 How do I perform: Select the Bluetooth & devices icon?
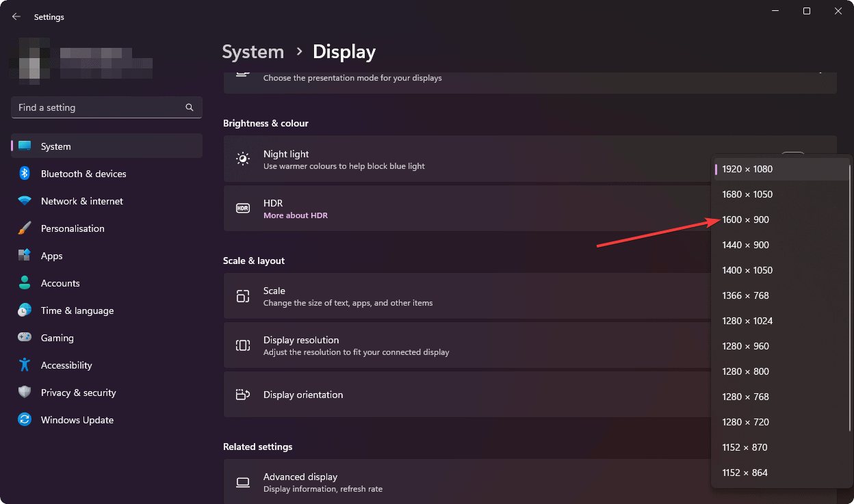click(25, 174)
